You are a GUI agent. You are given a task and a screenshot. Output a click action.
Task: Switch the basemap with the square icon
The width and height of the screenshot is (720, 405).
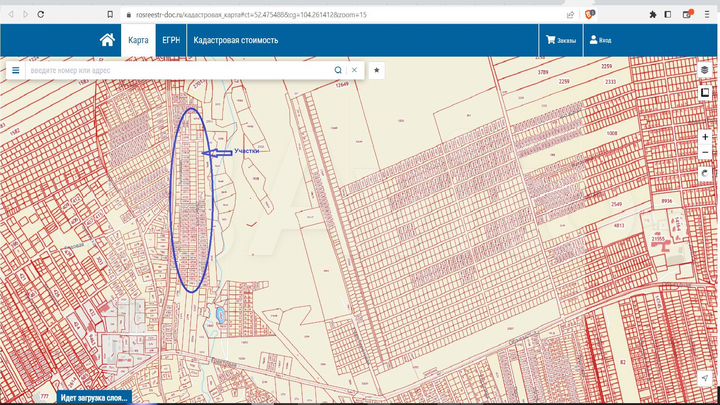tap(705, 93)
